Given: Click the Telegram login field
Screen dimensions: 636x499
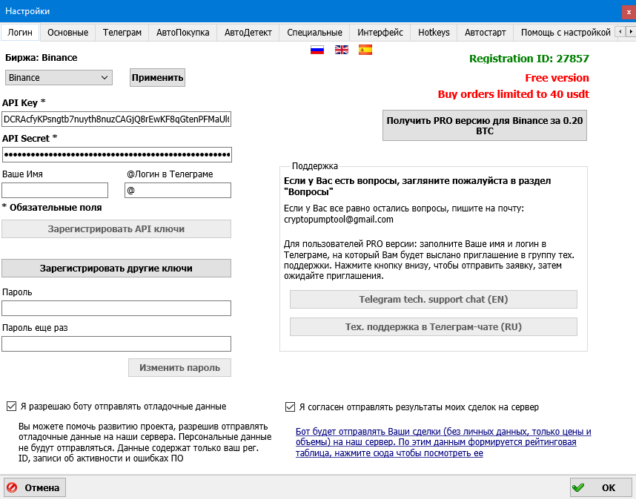Looking at the screenshot, I should tap(178, 190).
